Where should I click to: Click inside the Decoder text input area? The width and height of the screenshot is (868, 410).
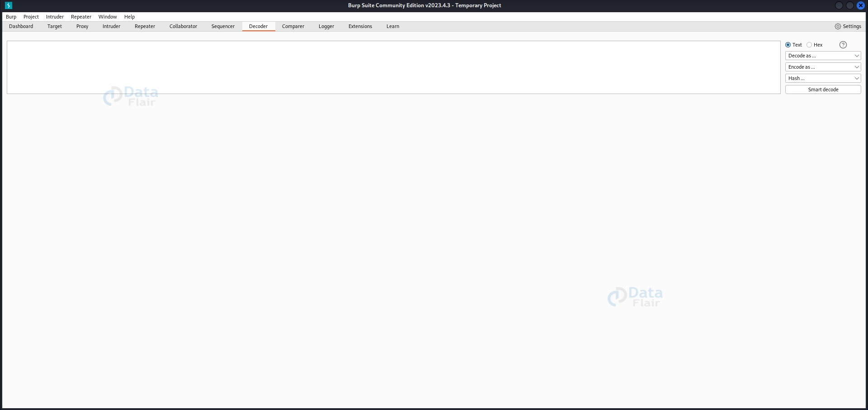click(x=394, y=67)
